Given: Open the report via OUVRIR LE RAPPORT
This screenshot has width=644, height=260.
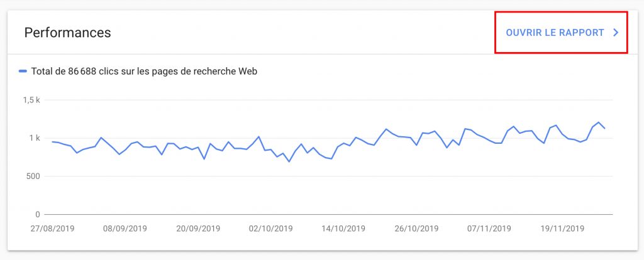Looking at the screenshot, I should tap(555, 33).
